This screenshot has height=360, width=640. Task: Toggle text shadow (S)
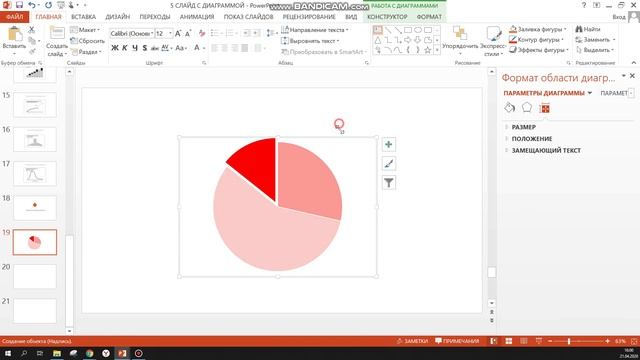[144, 48]
